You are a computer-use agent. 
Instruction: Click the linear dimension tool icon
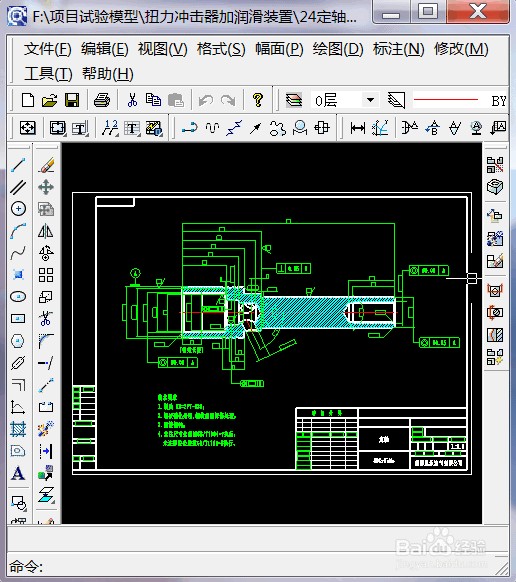point(357,128)
